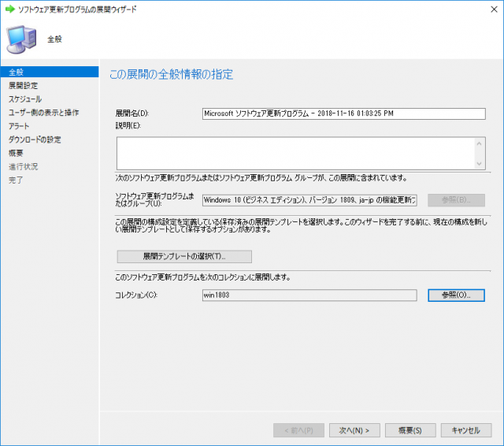
Task: Go to the スケジュール step
Action: pos(25,98)
